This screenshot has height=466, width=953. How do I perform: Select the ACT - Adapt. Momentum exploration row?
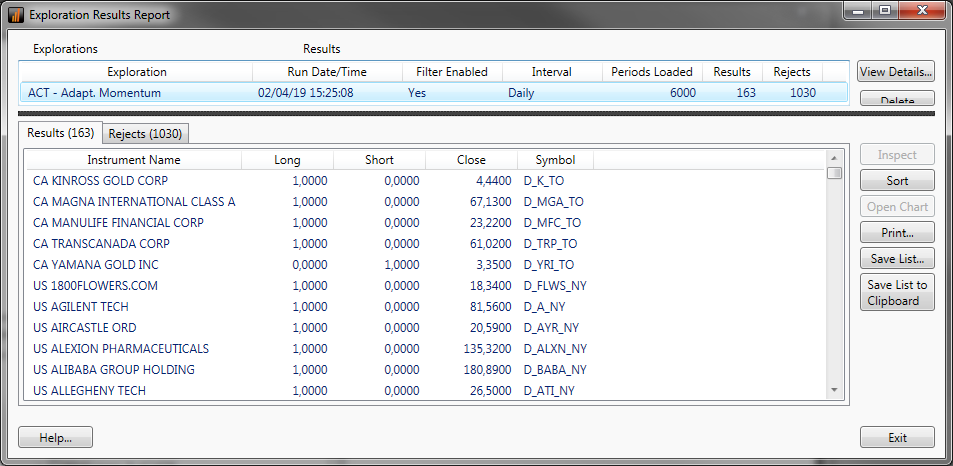(x=434, y=93)
